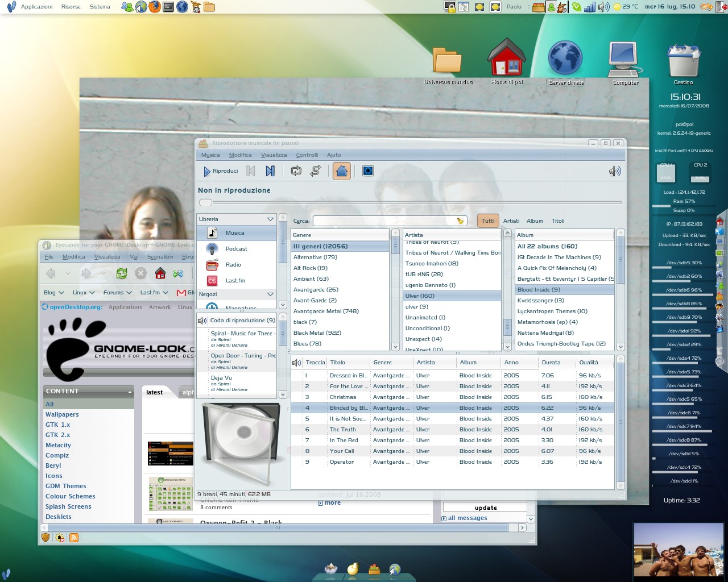Select genre Black Metal (922)
Screen dimensions: 728x582
click(340, 332)
